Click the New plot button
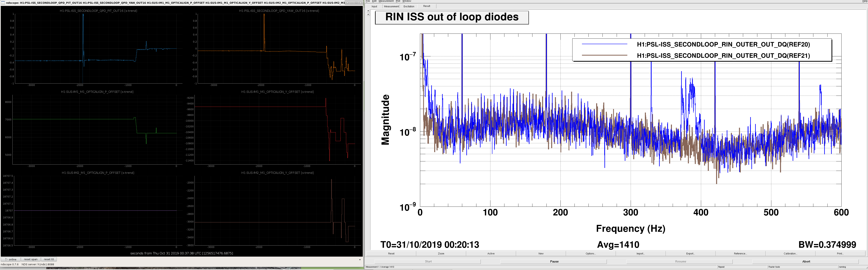 click(541, 253)
